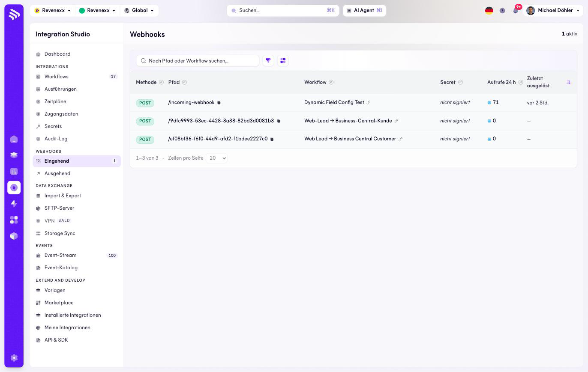Open Workflows in the sidebar
This screenshot has width=588, height=372.
pos(77,77)
